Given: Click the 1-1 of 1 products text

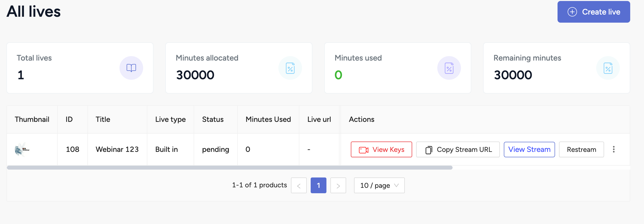Looking at the screenshot, I should (x=259, y=185).
